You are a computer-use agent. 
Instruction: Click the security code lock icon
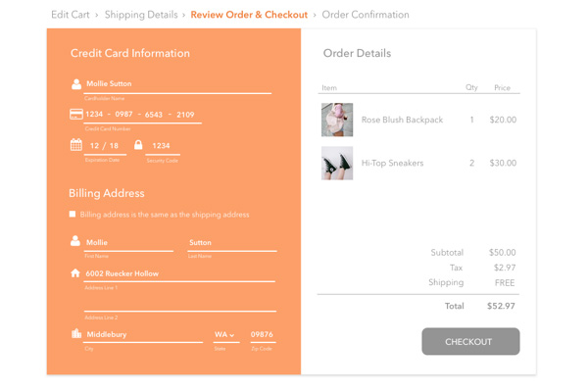(138, 145)
